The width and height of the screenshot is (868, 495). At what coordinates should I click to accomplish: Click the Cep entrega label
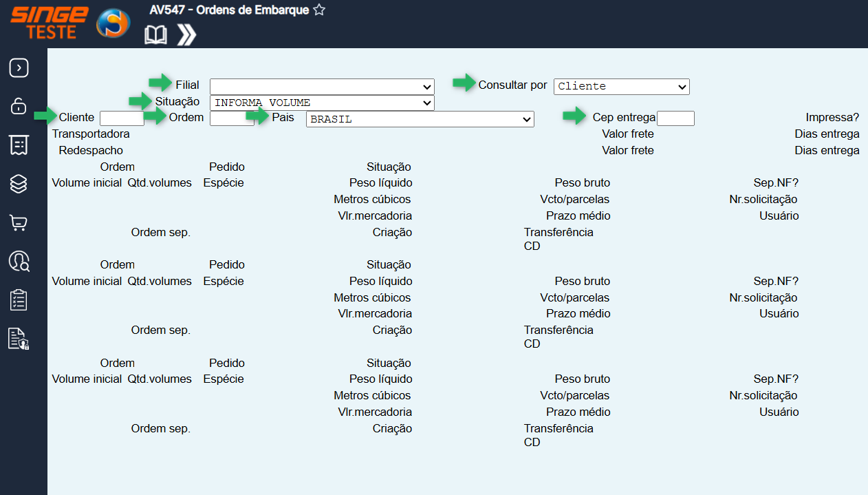point(624,118)
